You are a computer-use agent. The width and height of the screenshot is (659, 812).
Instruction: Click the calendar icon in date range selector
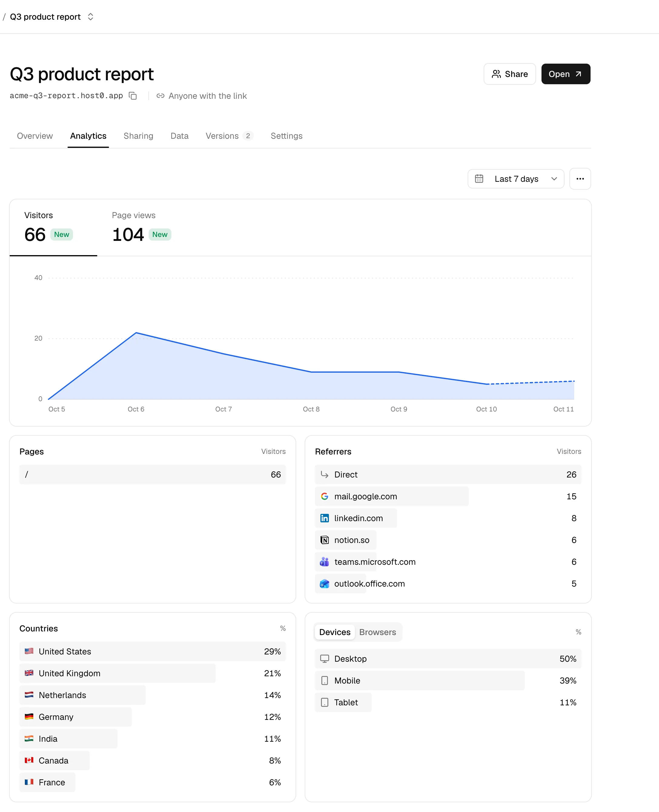point(479,178)
